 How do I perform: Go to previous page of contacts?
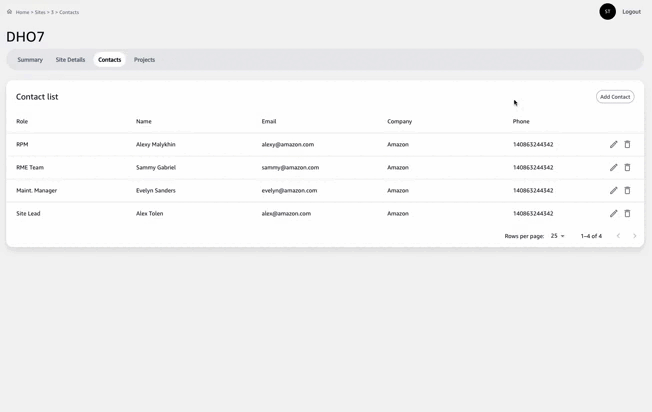click(x=618, y=236)
